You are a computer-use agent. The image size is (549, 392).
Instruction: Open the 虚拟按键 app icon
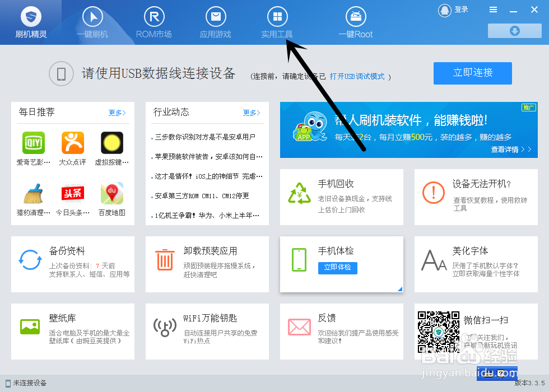pos(112,143)
